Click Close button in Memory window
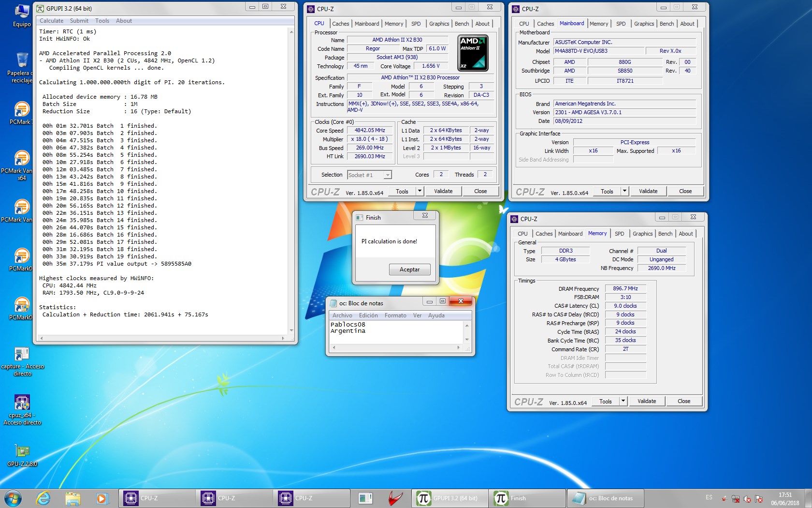The height and width of the screenshot is (508, 812). [x=684, y=401]
